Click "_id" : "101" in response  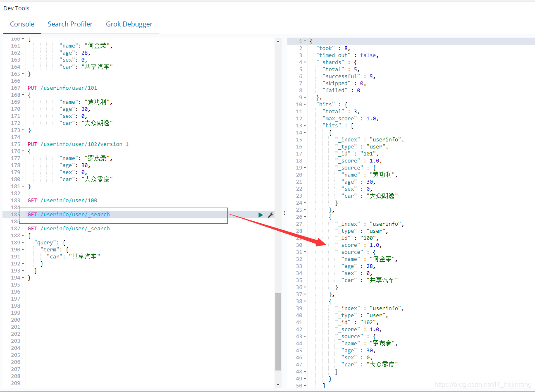pos(357,154)
